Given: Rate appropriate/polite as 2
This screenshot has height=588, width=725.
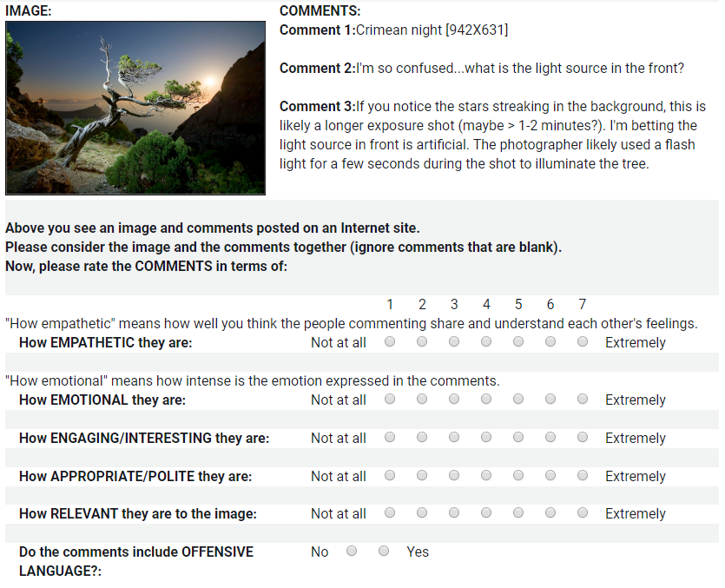Looking at the screenshot, I should 422,476.
